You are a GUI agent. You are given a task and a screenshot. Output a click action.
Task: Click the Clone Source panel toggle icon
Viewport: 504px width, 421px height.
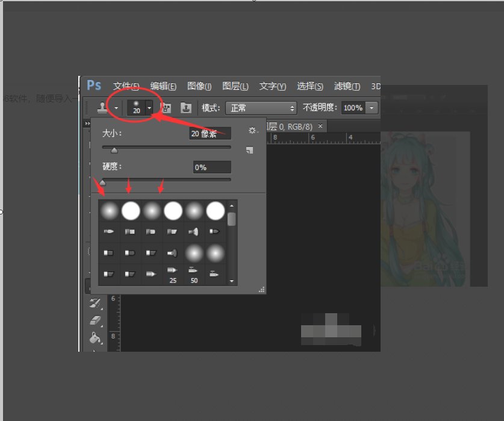click(x=187, y=108)
